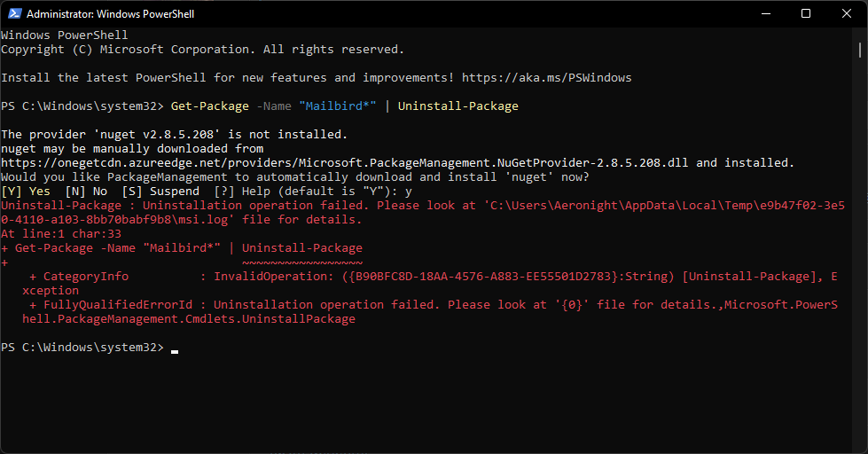Click the white "Get-Package" command text
868x454 pixels.
[210, 106]
